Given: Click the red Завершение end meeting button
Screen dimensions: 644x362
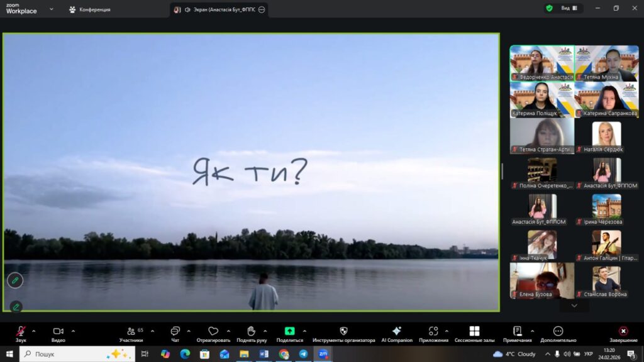Looking at the screenshot, I should (x=623, y=331).
